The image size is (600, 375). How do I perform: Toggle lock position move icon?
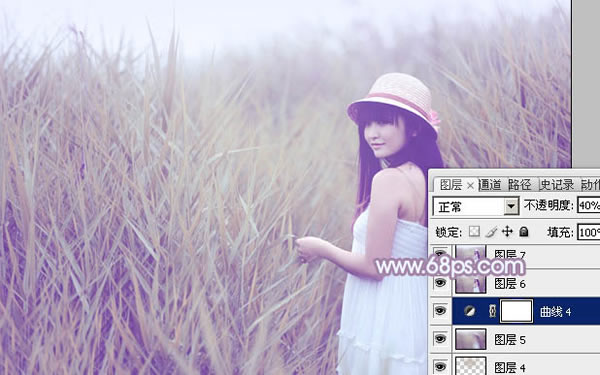[507, 231]
